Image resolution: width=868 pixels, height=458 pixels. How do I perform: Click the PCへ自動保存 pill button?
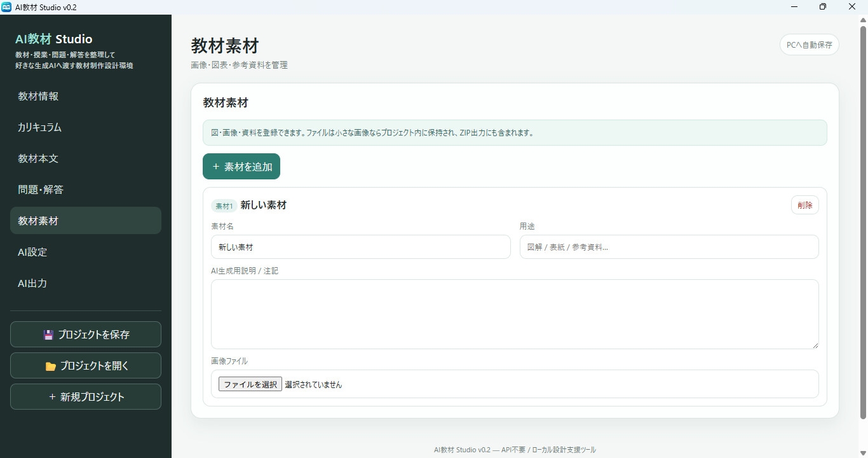[x=810, y=45]
